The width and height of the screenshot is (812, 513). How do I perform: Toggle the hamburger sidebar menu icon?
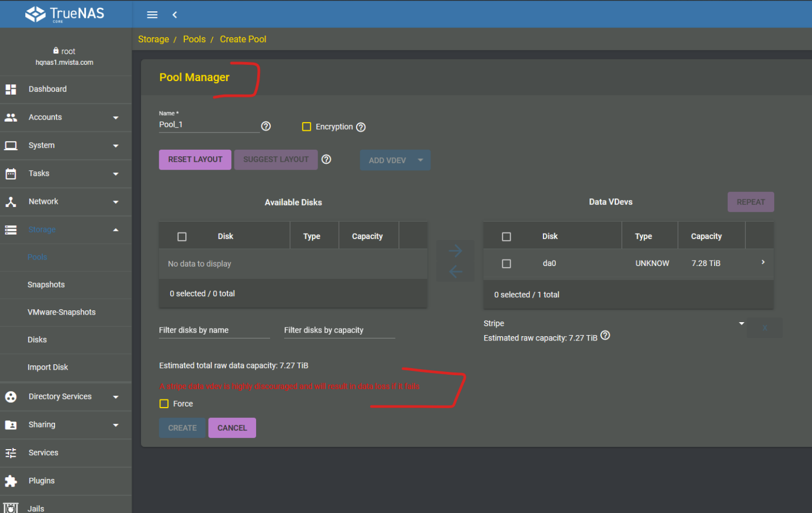point(152,15)
